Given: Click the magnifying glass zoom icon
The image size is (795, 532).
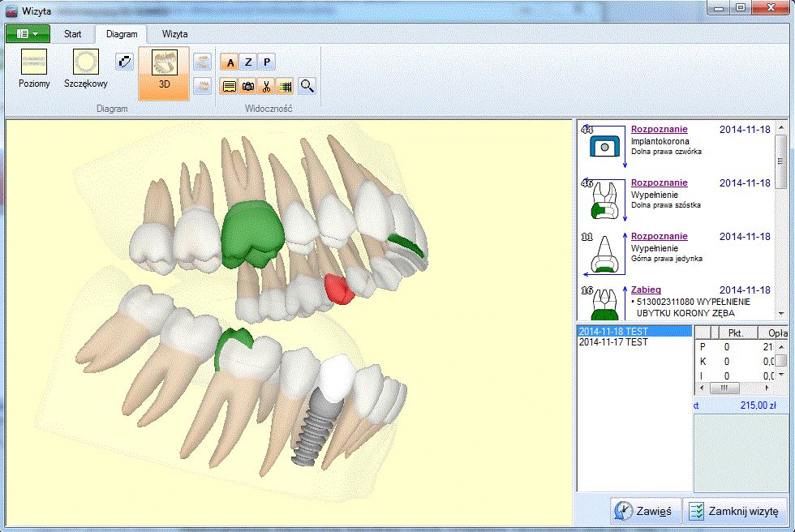Looking at the screenshot, I should pyautogui.click(x=307, y=85).
